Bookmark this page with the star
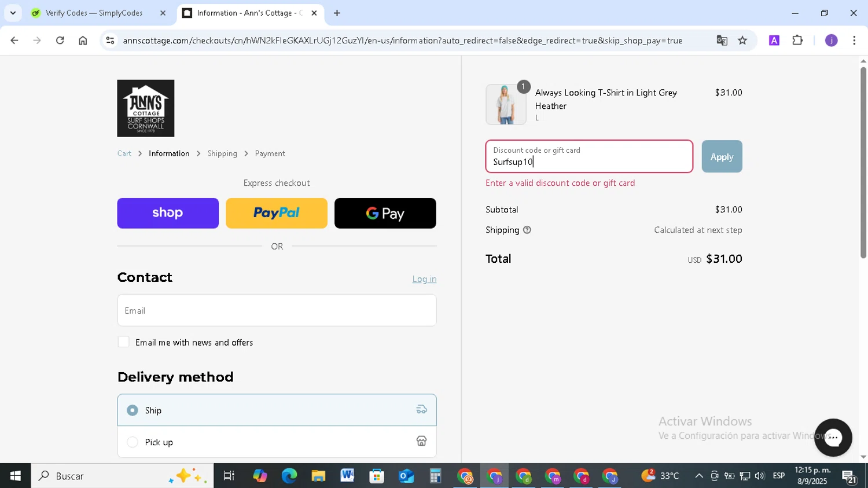 (742, 41)
